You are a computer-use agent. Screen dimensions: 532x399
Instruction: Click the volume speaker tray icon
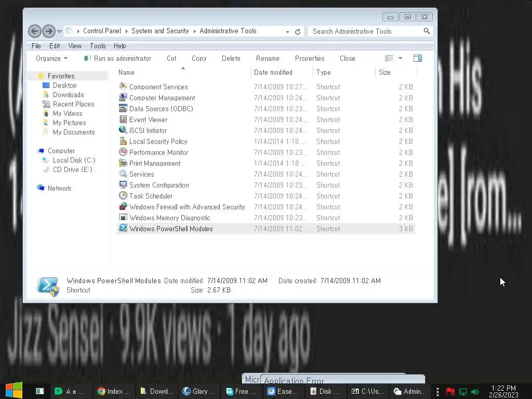[475, 392]
